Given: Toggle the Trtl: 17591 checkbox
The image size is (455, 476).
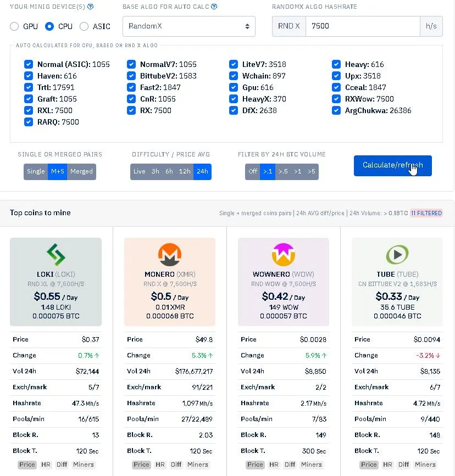Looking at the screenshot, I should (x=29, y=87).
